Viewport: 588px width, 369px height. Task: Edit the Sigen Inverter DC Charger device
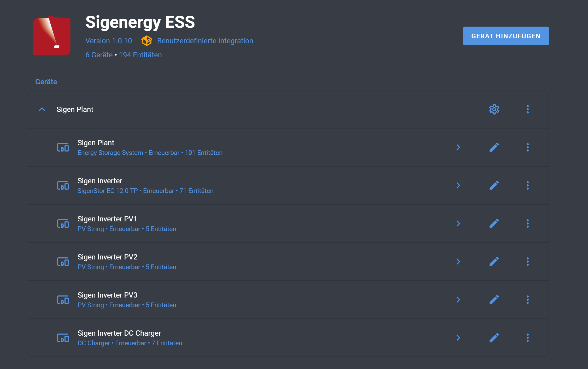[x=494, y=338]
